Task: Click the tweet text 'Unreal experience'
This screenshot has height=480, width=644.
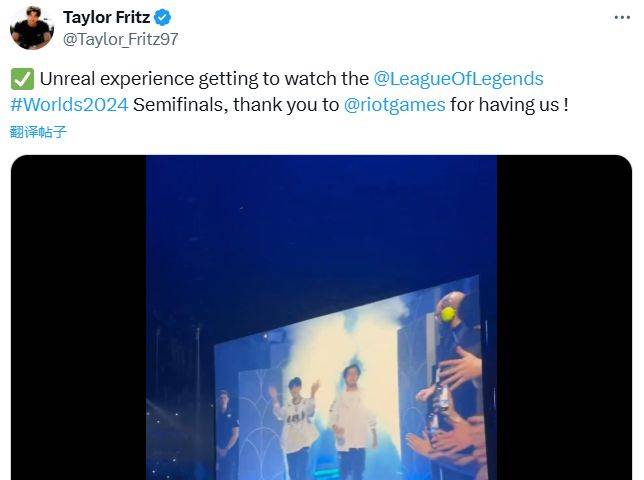Action: [x=106, y=79]
